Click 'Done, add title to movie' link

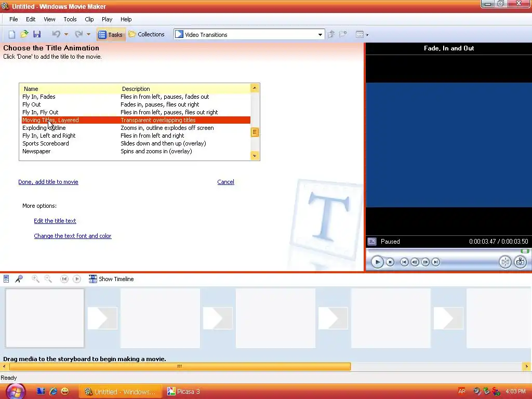point(48,182)
